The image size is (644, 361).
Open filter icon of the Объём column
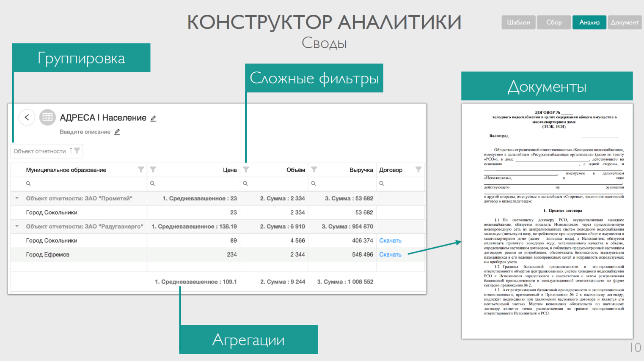[246, 170]
